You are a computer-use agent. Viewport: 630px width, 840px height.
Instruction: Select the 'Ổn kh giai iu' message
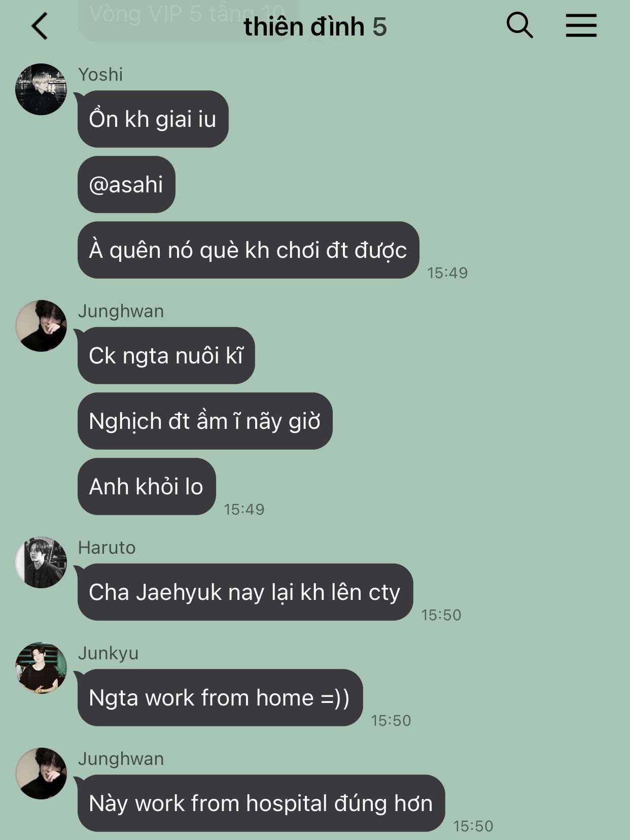(x=153, y=119)
